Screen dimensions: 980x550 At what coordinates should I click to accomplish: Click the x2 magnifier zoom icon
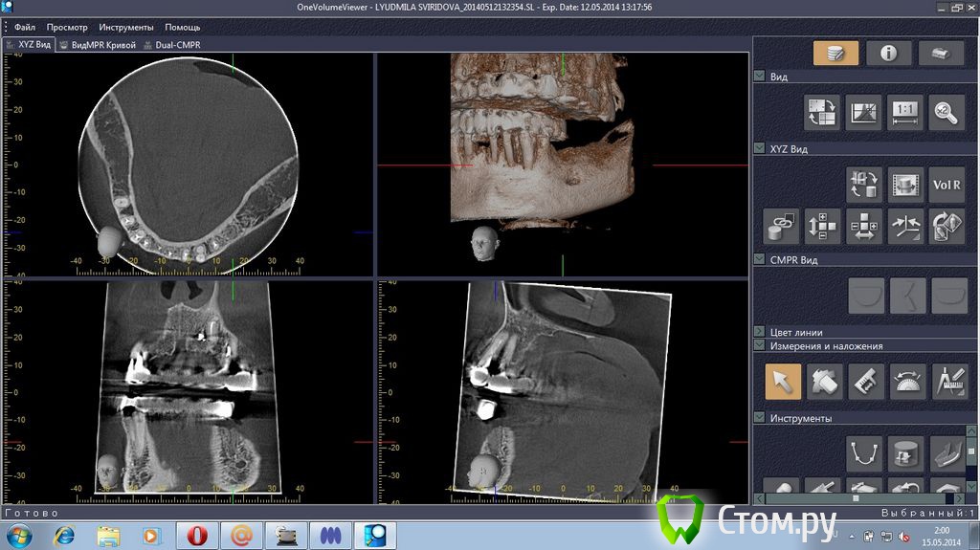click(x=947, y=112)
